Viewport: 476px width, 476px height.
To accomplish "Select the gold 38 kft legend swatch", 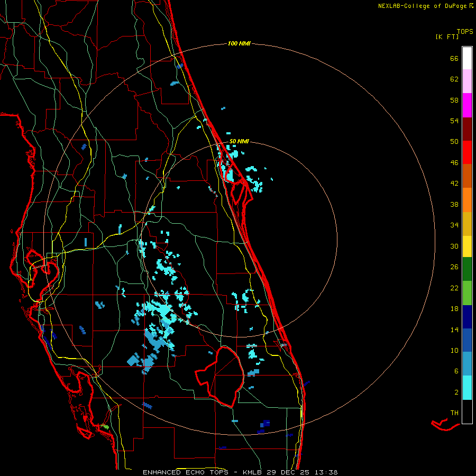I will coord(467,224).
